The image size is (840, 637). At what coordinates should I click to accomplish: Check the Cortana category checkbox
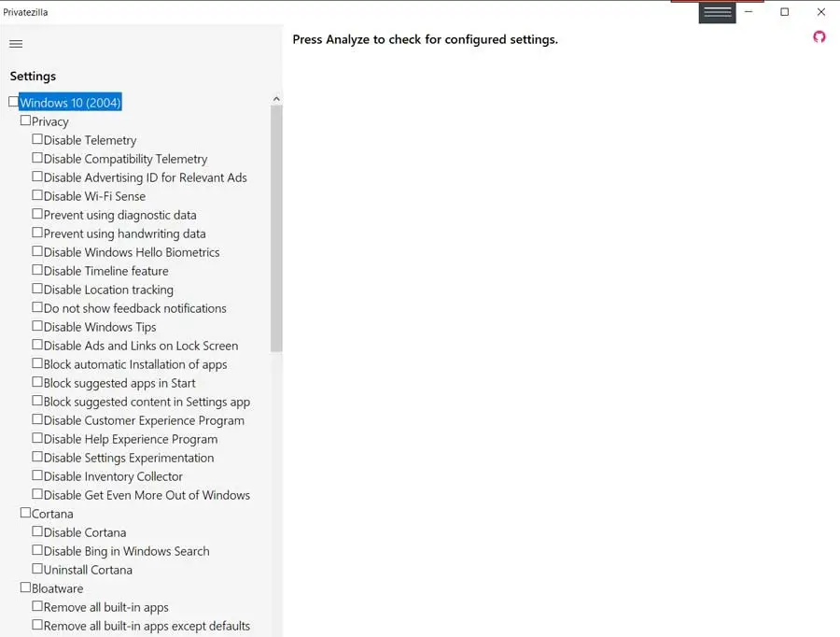25,513
